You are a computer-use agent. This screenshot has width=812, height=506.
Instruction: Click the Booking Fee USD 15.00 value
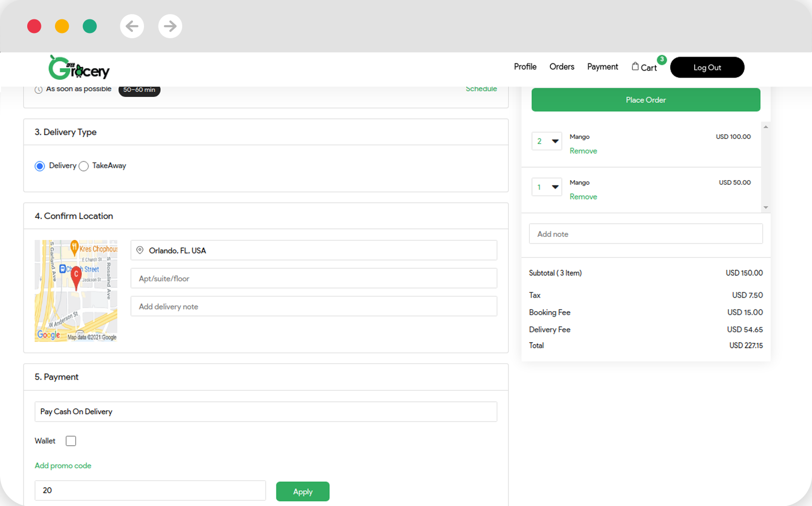[745, 312]
